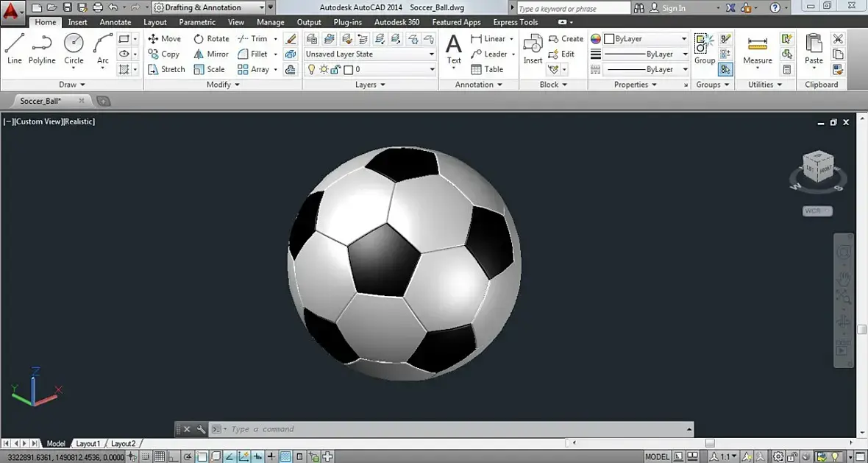Expand the Modify panel

coord(223,84)
